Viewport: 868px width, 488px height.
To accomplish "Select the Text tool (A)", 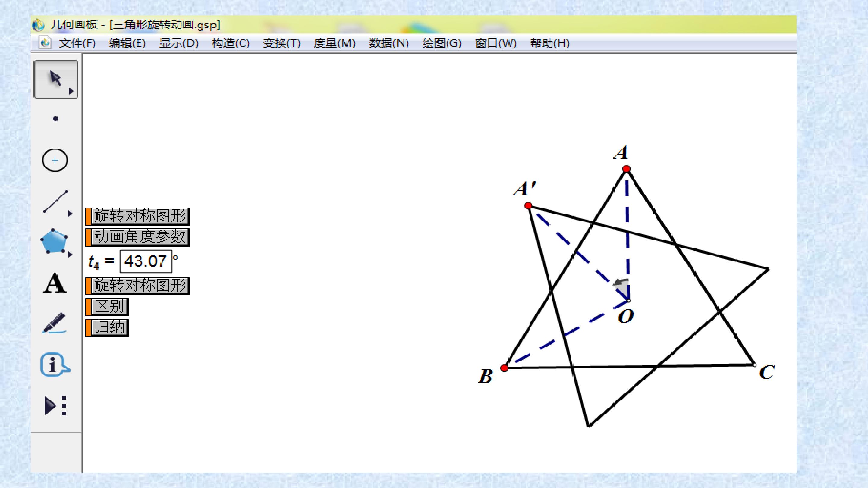I will click(x=55, y=283).
